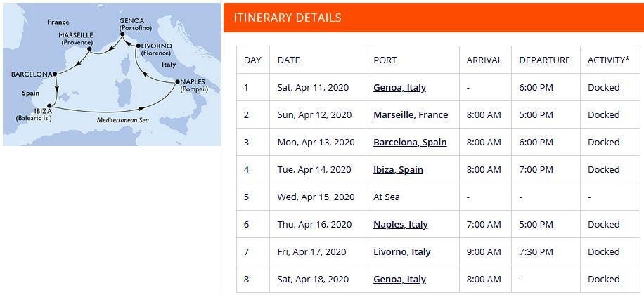The height and width of the screenshot is (295, 644).
Task: Click the Ibiza, Spain port link
Action: coord(398,170)
